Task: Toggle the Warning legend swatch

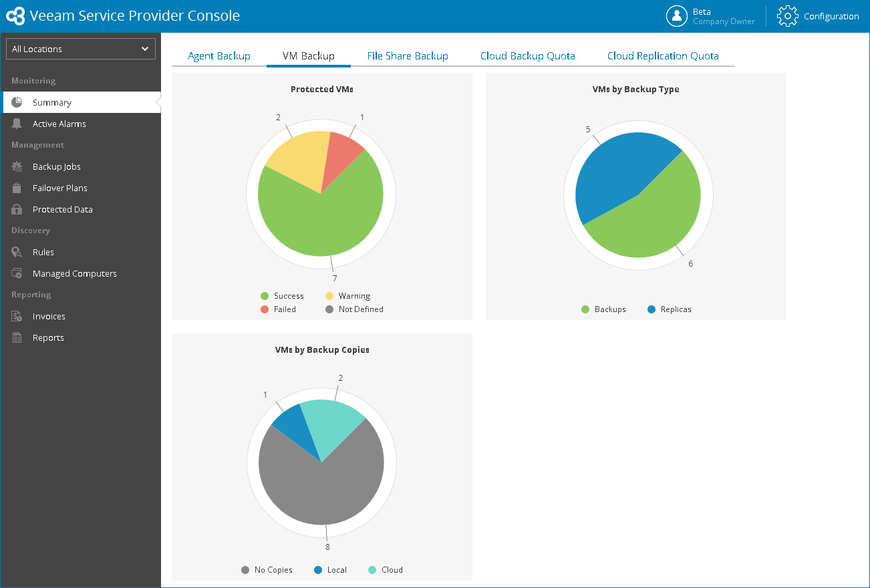Action: click(329, 296)
